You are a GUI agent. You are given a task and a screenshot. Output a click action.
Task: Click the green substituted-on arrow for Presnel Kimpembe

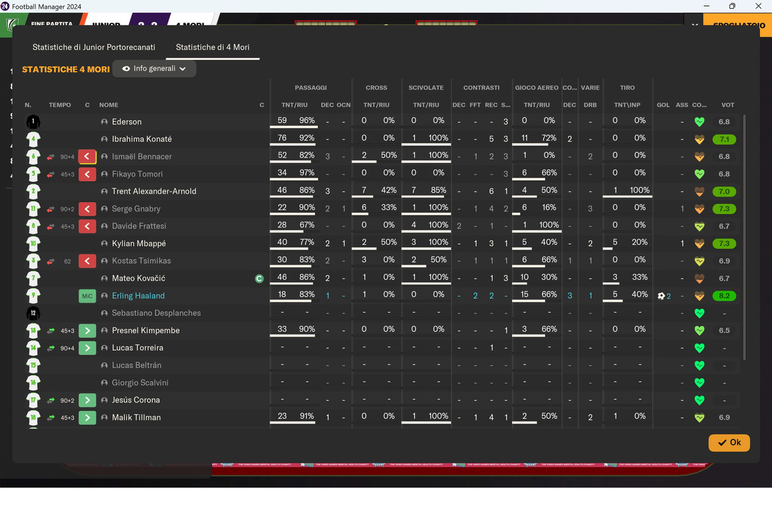[x=87, y=331]
